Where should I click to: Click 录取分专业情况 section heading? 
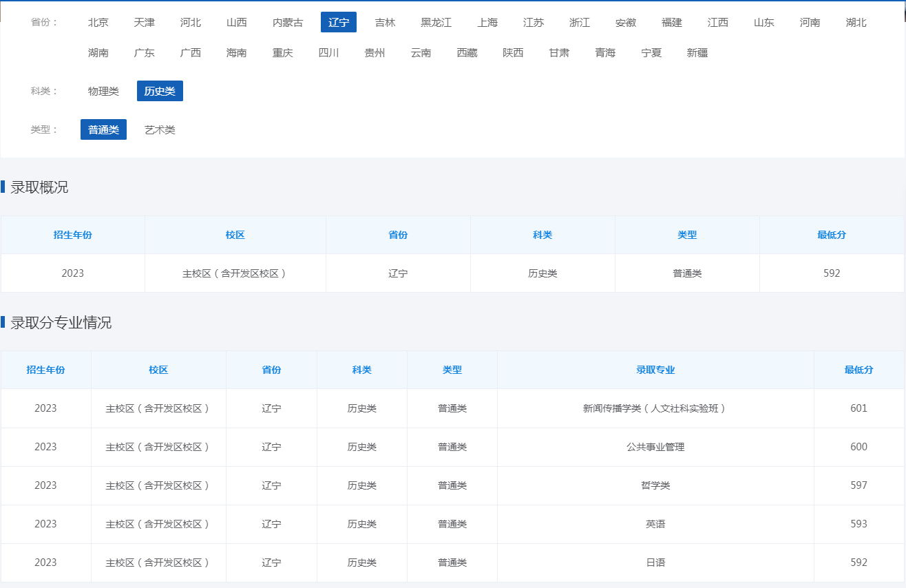(61, 323)
